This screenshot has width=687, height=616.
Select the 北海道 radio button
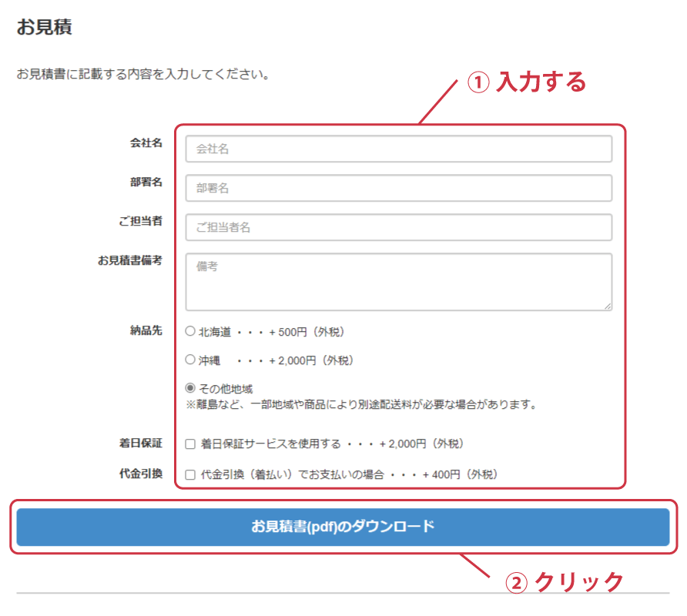189,331
